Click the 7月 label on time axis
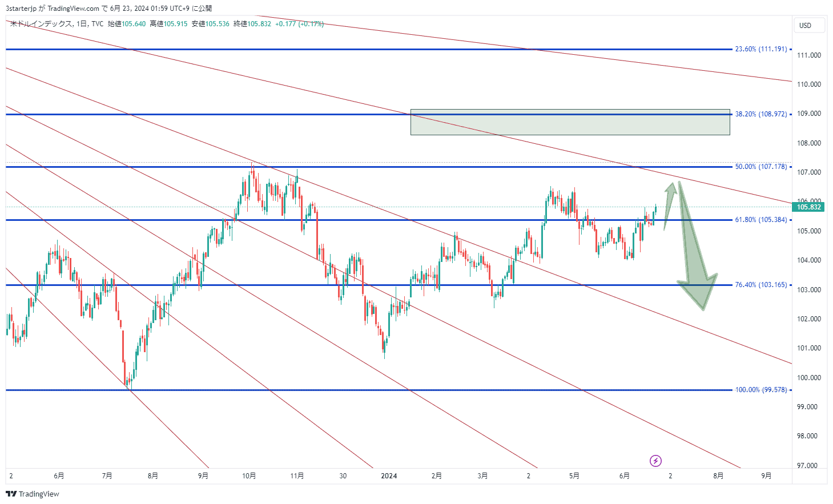Viewport: 833px width, 504px height. (107, 476)
